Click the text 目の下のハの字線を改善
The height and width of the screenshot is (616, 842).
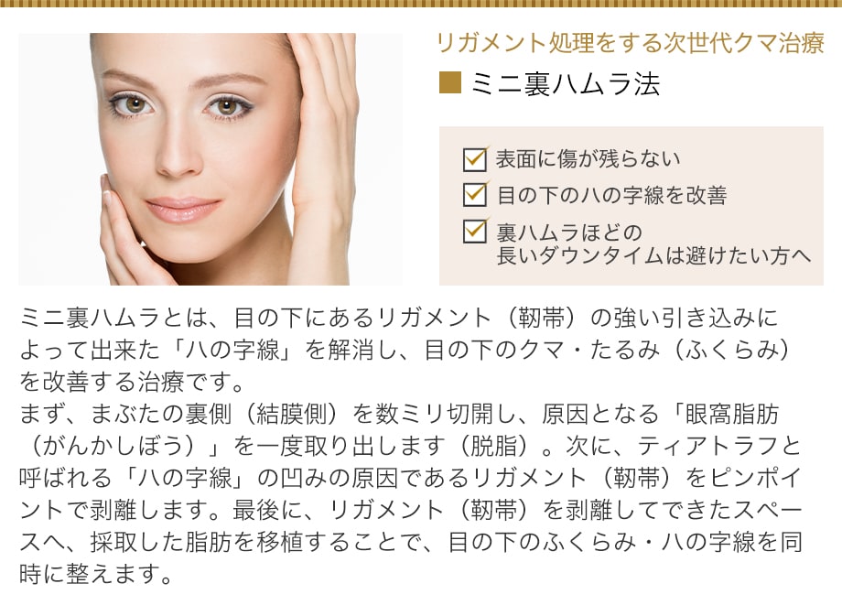tap(611, 195)
